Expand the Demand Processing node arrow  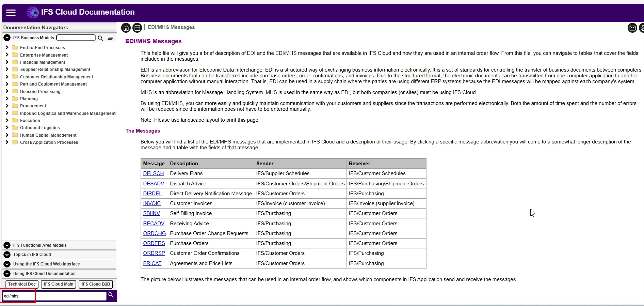[x=7, y=91]
